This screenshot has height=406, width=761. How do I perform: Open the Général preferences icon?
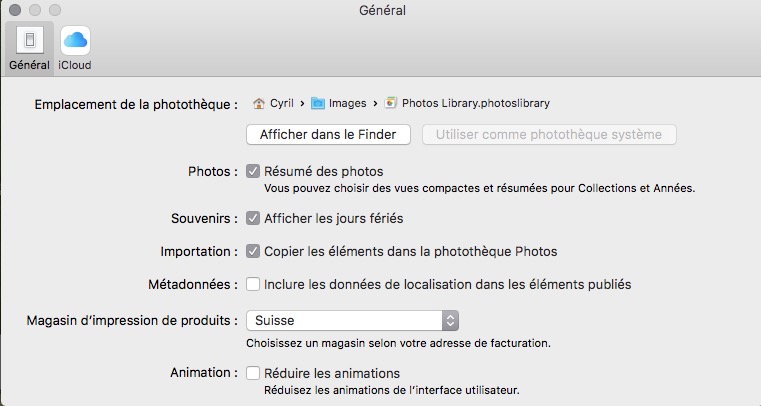click(x=28, y=40)
